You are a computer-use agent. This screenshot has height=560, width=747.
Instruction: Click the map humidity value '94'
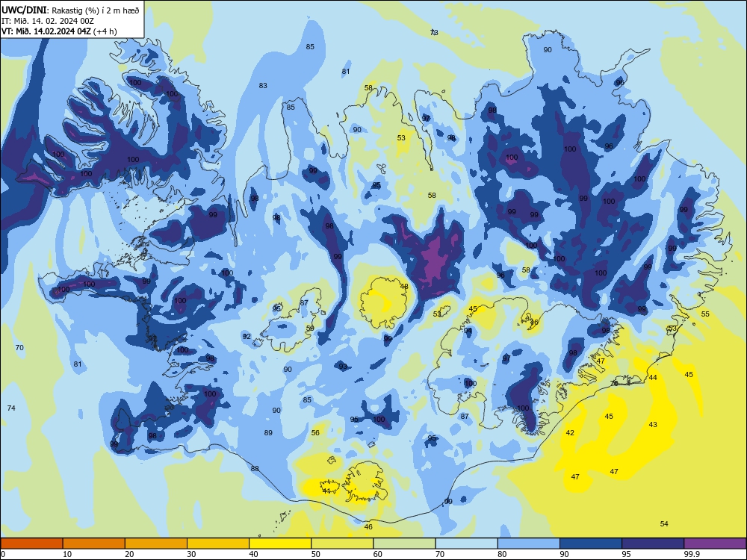click(468, 331)
